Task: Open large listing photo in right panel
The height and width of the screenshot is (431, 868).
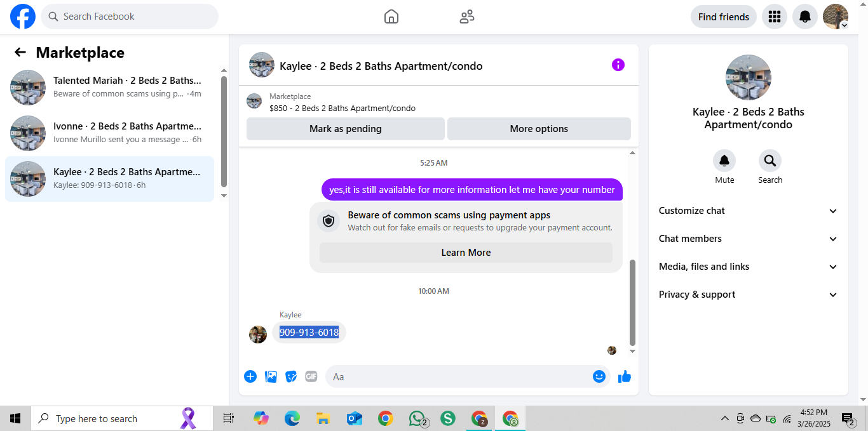Action: [749, 77]
